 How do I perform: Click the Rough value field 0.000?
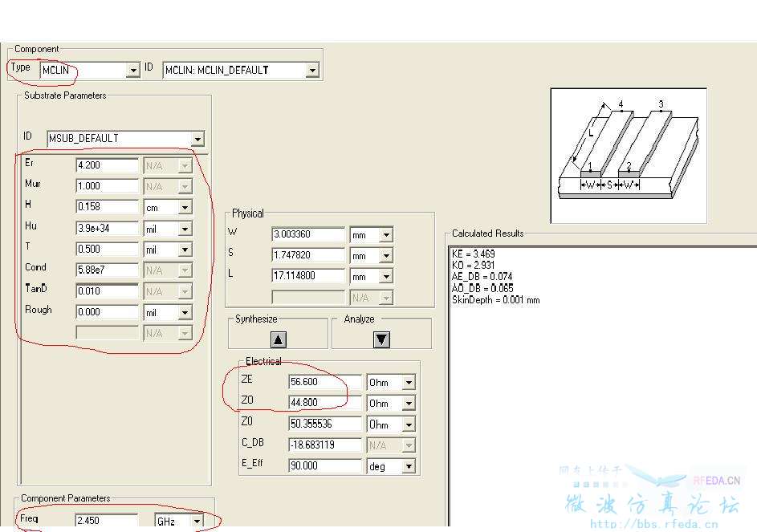[x=108, y=312]
